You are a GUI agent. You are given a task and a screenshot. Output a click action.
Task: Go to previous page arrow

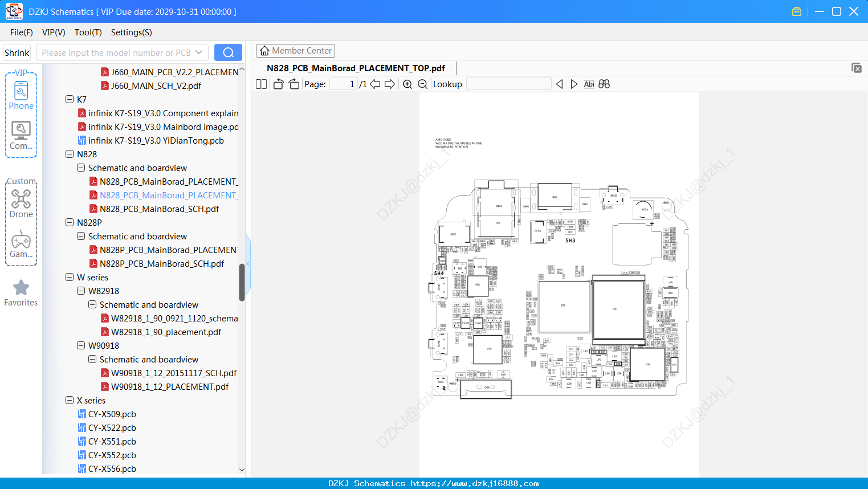pos(375,84)
